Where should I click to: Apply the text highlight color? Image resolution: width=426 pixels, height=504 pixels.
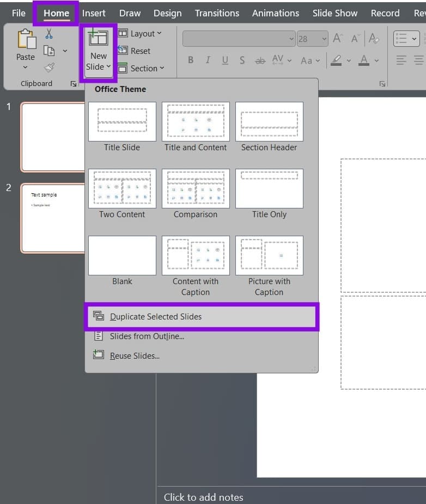click(336, 60)
